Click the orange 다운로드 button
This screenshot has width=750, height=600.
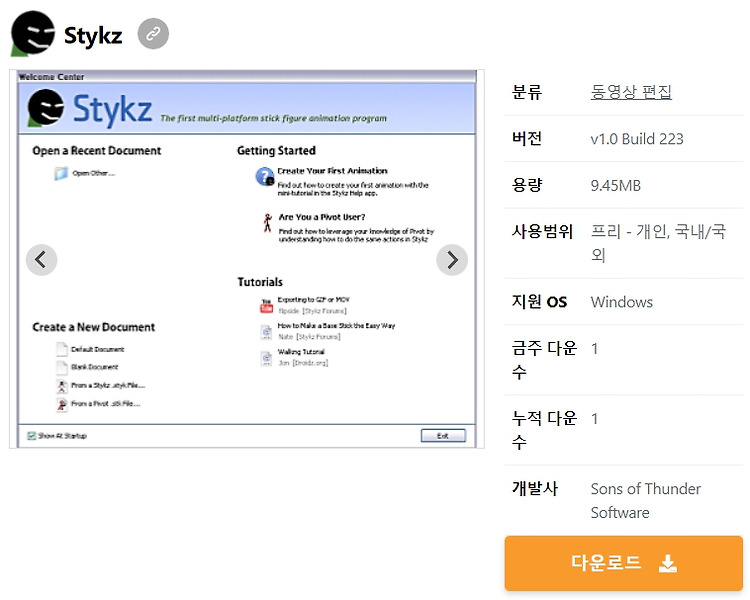tap(624, 563)
